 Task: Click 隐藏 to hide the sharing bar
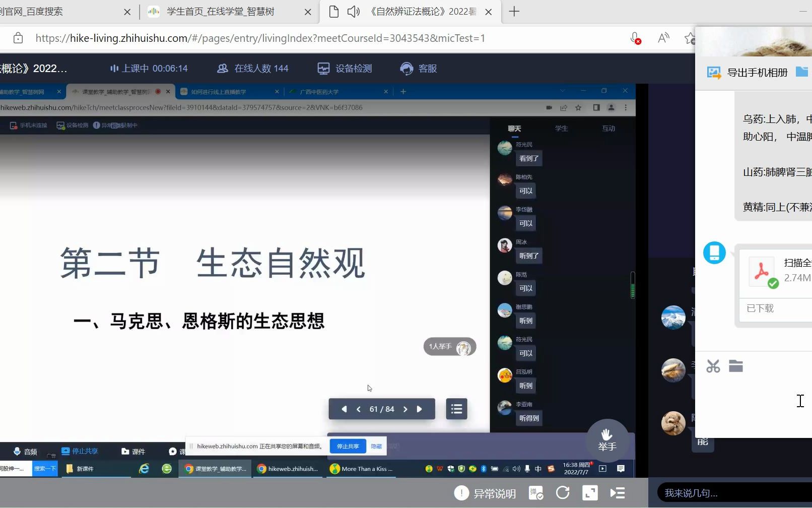click(x=376, y=446)
